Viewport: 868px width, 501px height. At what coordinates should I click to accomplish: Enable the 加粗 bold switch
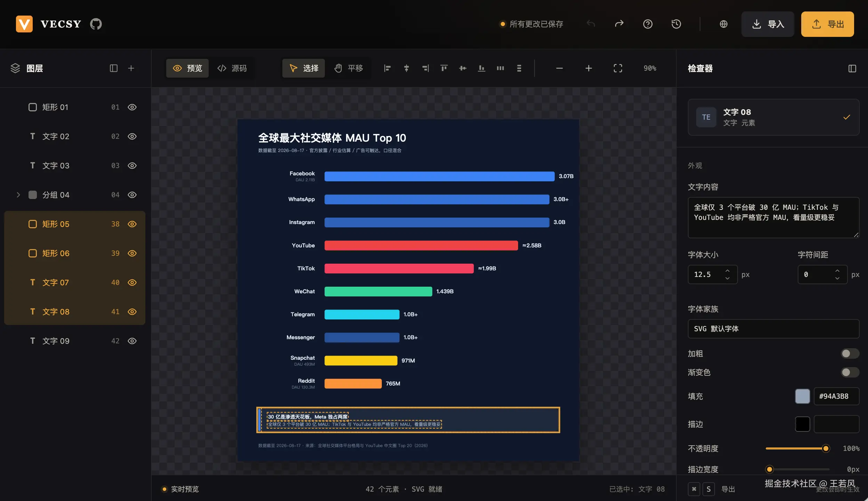(x=850, y=353)
